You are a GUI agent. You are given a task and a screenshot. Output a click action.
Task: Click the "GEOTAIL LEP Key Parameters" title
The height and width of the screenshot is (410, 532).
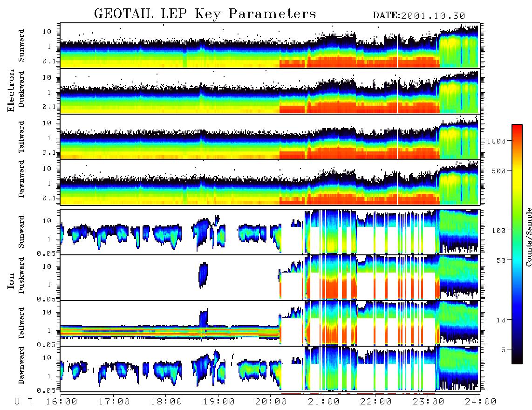point(205,14)
